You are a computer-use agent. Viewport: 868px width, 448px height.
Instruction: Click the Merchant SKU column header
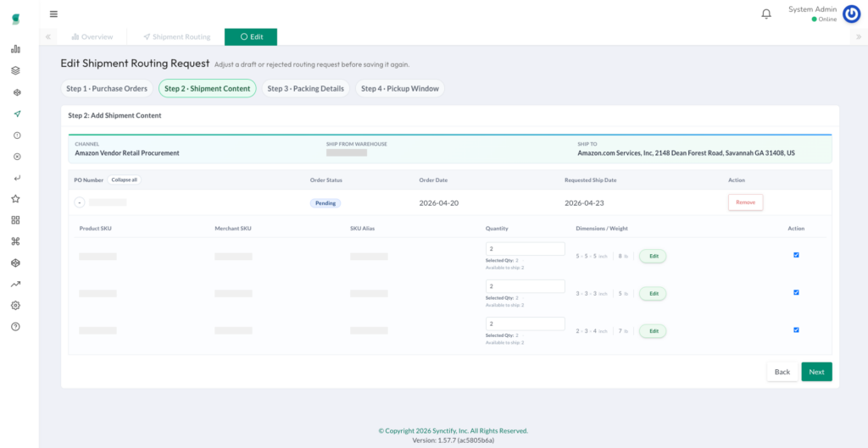[x=233, y=229]
